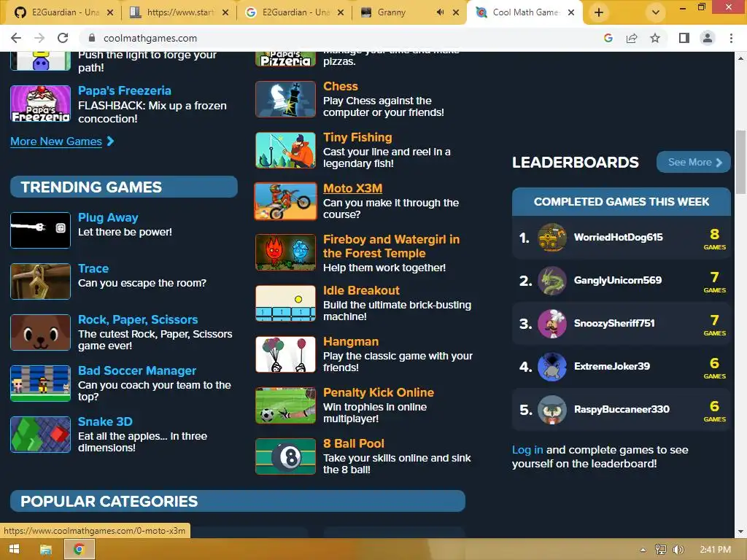Viewport: 747px width, 560px height.
Task: Click the chevron next to More New Games
Action: tap(111, 141)
